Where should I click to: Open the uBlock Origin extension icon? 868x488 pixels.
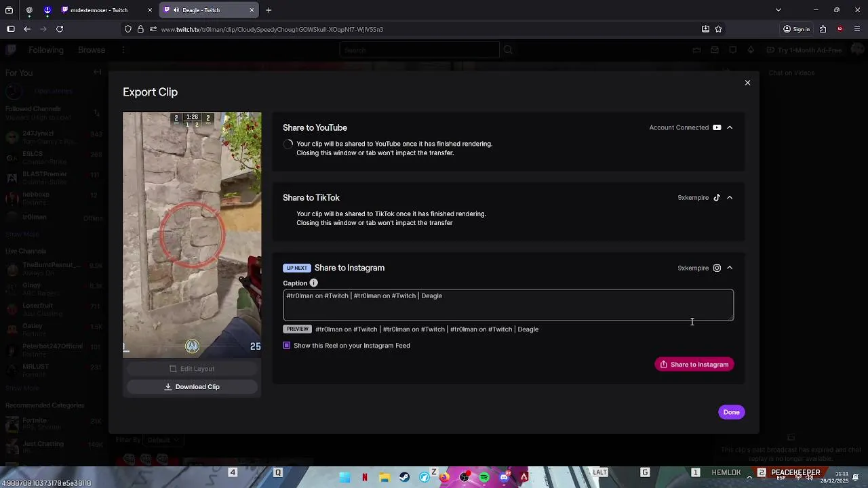840,29
